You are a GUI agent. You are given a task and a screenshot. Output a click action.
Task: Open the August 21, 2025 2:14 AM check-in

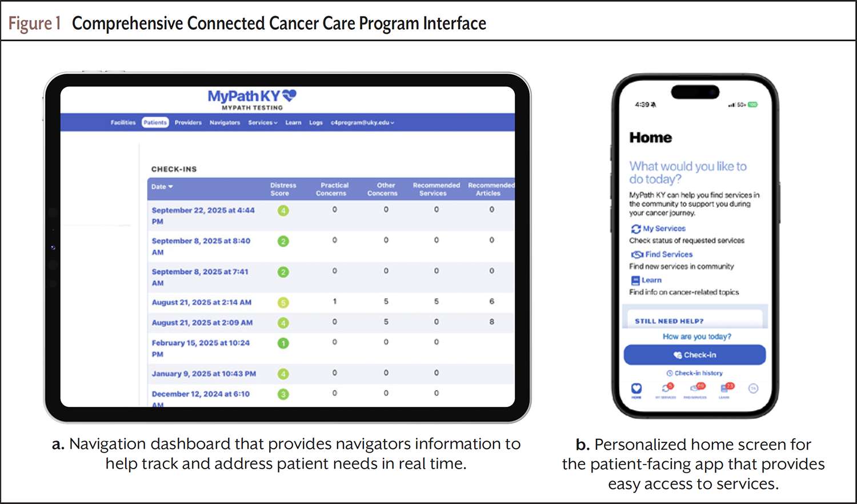[x=201, y=302]
